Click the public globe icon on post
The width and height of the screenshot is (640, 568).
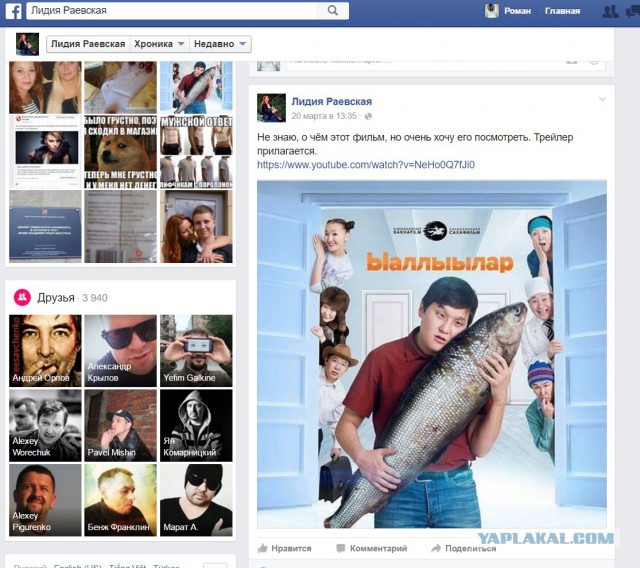click(368, 116)
